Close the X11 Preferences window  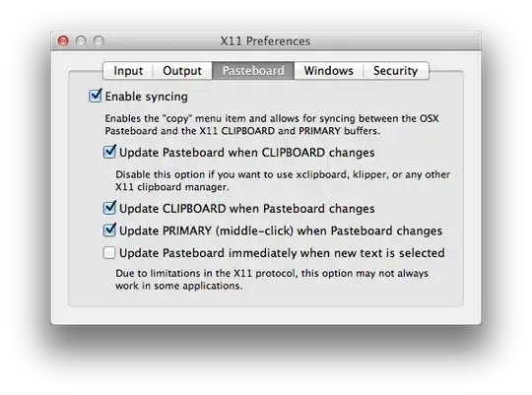[63, 41]
